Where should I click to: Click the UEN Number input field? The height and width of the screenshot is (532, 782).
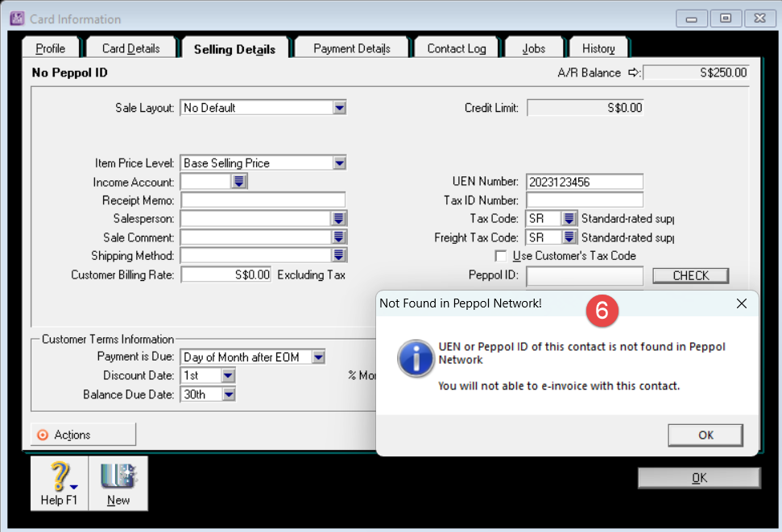pos(585,182)
